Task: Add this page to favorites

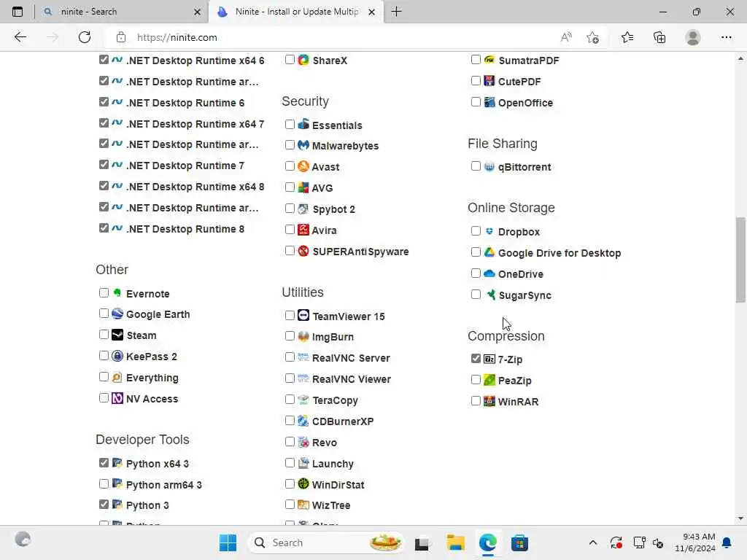Action: (592, 37)
